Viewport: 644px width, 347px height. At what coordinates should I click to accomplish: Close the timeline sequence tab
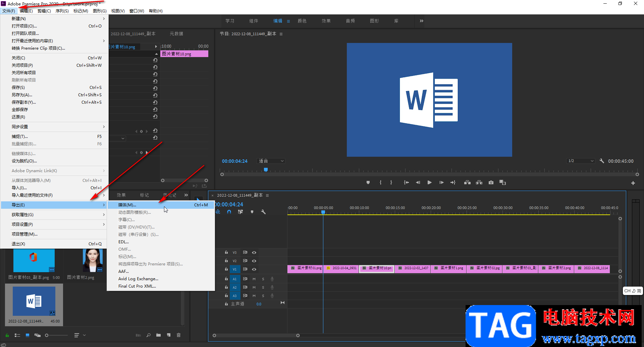pos(212,195)
